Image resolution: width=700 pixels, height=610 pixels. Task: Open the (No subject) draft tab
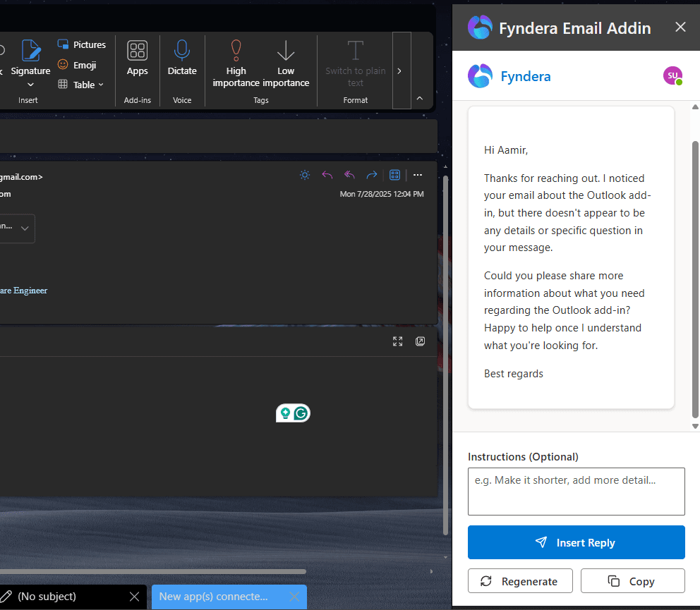click(x=47, y=597)
